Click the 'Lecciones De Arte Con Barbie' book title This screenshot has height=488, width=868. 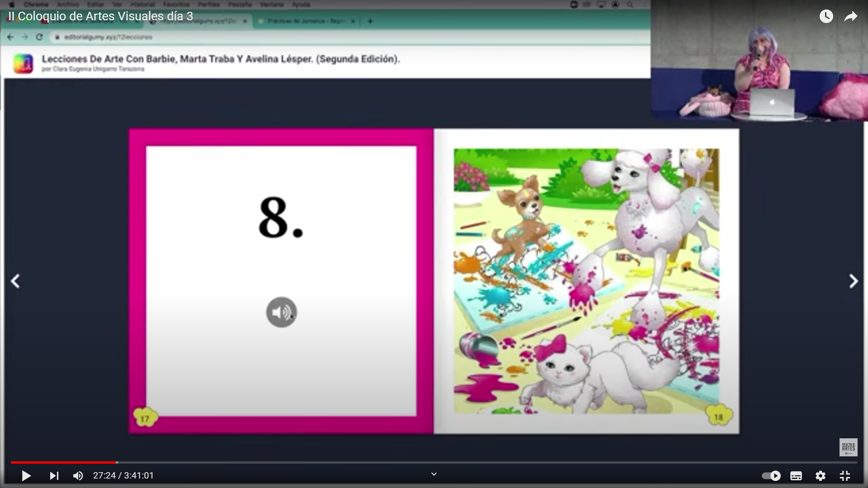click(221, 59)
